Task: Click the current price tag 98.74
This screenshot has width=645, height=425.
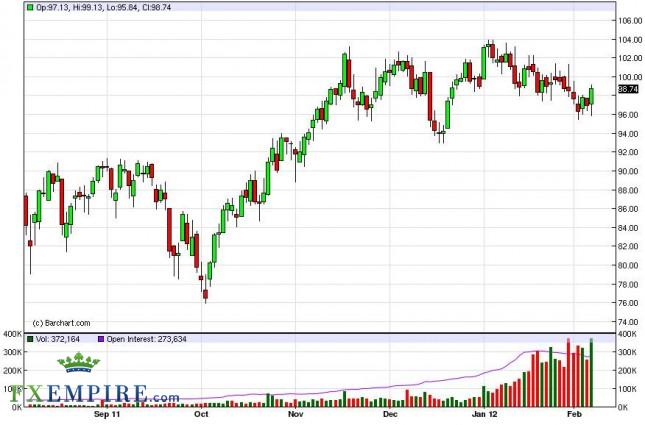Action: [628, 89]
